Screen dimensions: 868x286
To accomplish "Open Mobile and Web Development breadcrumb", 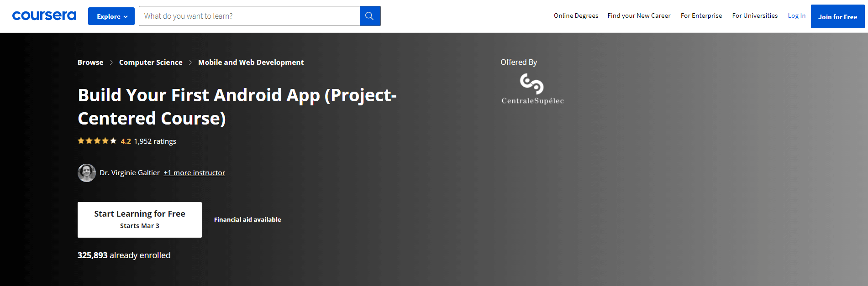I will [x=251, y=62].
